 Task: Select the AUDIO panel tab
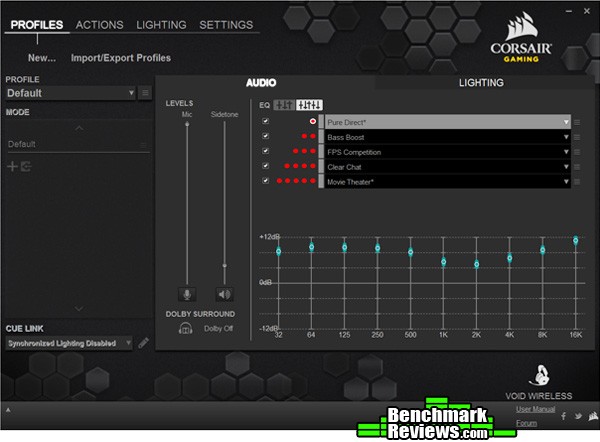(x=261, y=83)
